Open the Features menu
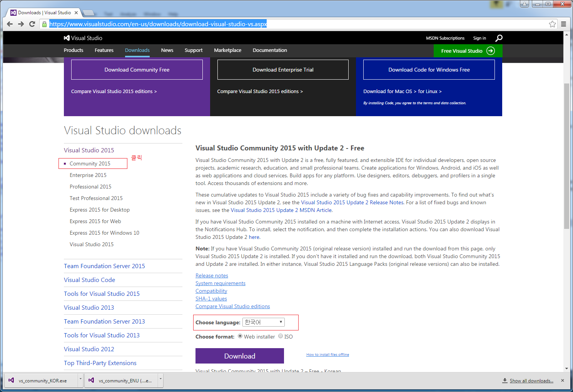The height and width of the screenshot is (392, 573). (104, 50)
